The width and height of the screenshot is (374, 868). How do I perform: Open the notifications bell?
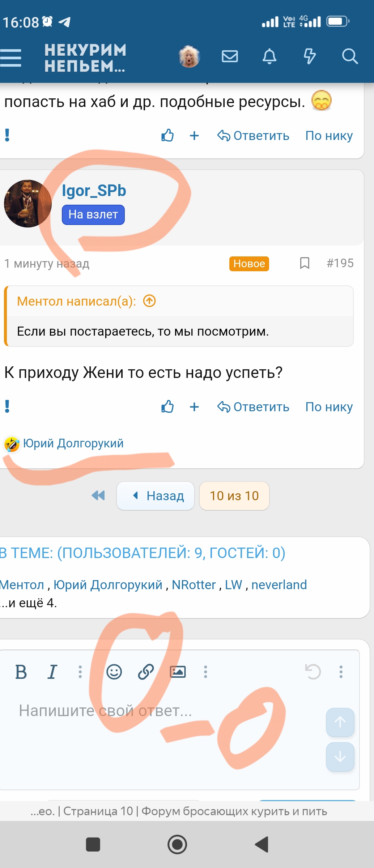269,56
